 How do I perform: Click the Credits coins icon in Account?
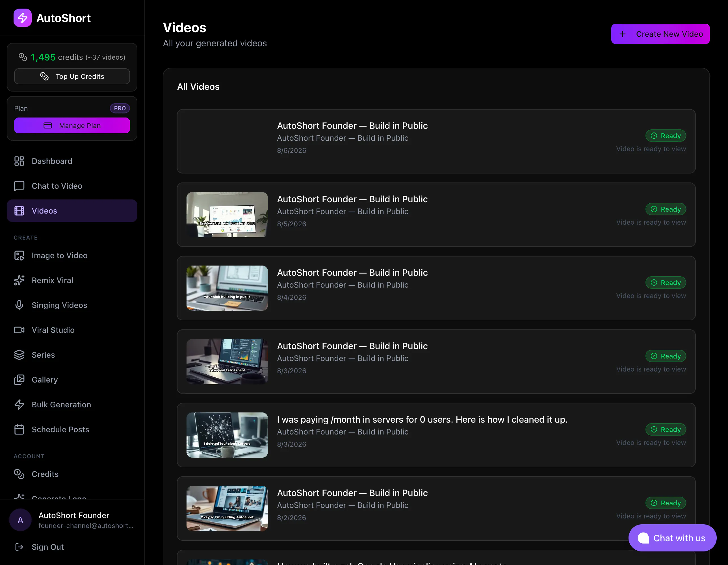[x=19, y=474]
